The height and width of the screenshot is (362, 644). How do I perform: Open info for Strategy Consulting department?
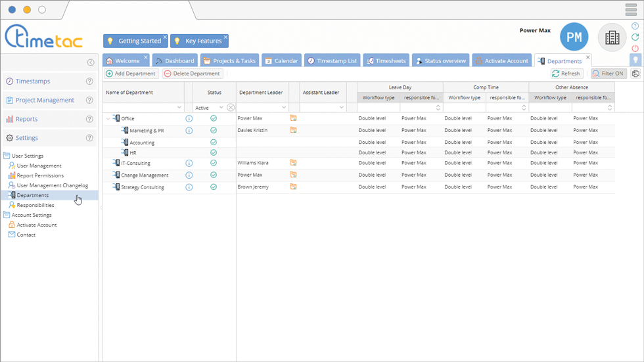coord(189,187)
